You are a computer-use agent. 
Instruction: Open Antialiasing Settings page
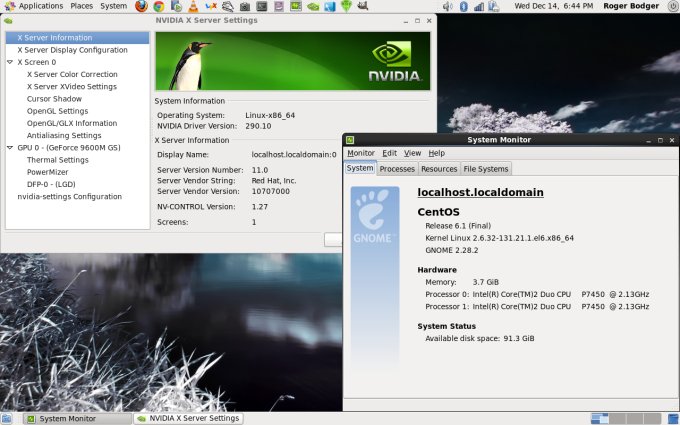[64, 135]
